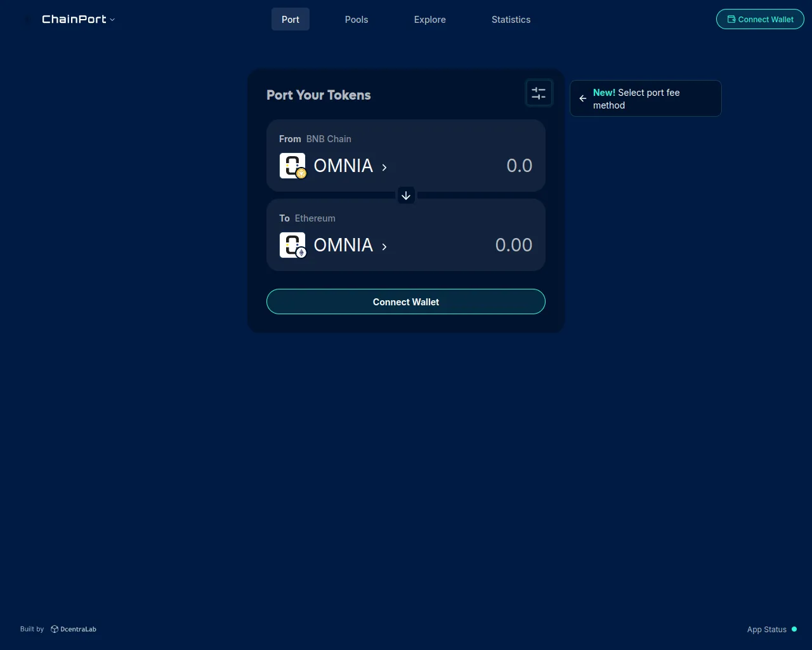Click the large Connect Wallet button in the card
This screenshot has height=650, width=812.
(x=406, y=302)
